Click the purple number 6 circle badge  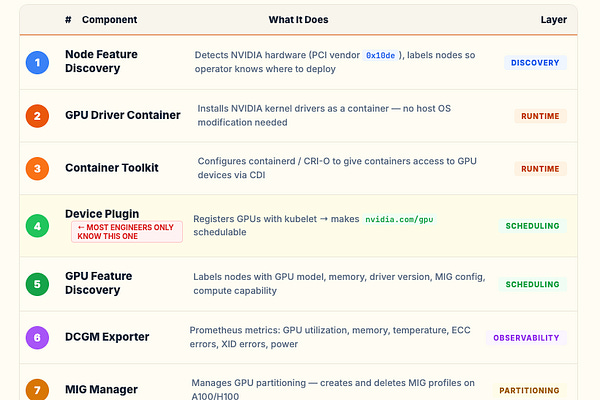(37, 338)
